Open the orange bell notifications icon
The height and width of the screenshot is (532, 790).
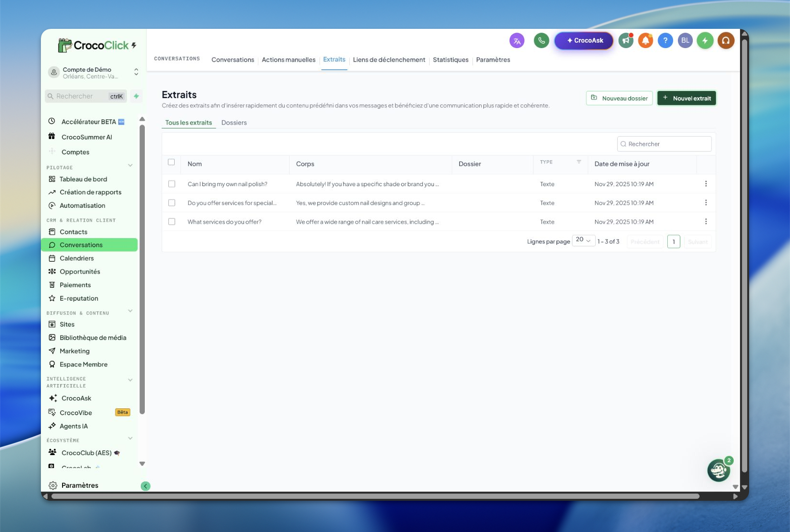click(646, 41)
